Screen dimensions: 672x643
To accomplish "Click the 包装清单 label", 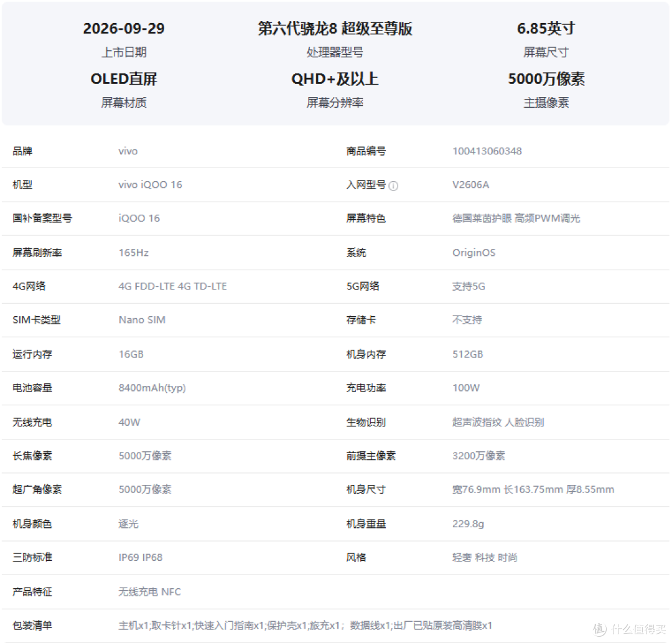I will (x=32, y=626).
